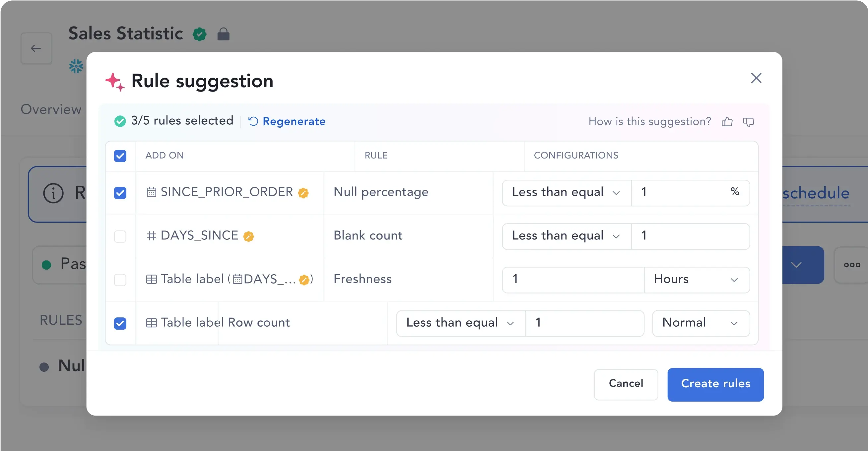
Task: Click the calendar icon beside SINCE_PRIOR_ORDER
Action: pos(151,192)
